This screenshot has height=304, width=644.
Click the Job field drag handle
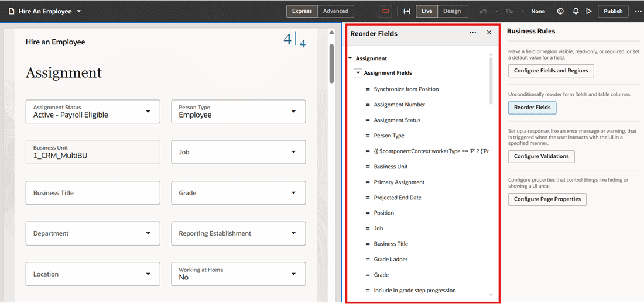[368, 229]
